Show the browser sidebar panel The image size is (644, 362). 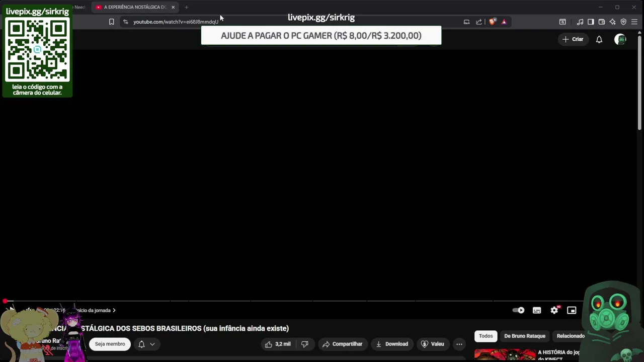tap(591, 22)
